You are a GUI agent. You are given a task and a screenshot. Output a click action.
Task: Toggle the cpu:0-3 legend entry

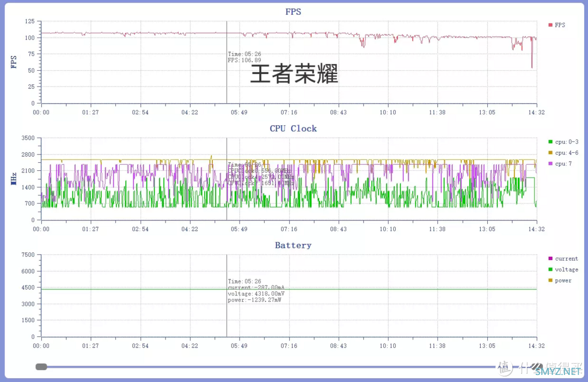tap(563, 141)
